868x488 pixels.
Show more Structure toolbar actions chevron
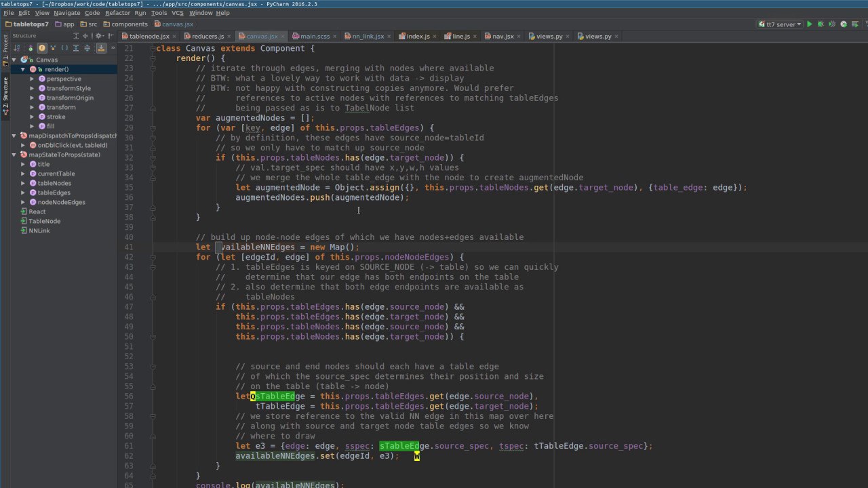tap(113, 47)
